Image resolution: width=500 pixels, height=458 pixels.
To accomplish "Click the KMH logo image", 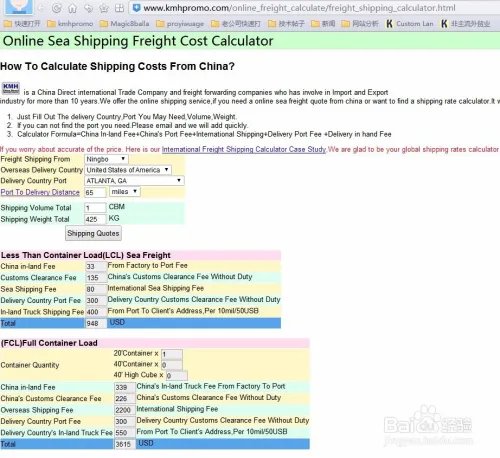I will click(x=11, y=88).
